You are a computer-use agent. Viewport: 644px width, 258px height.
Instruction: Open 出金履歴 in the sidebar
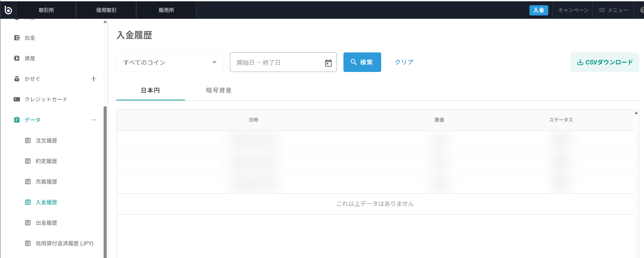coord(46,223)
